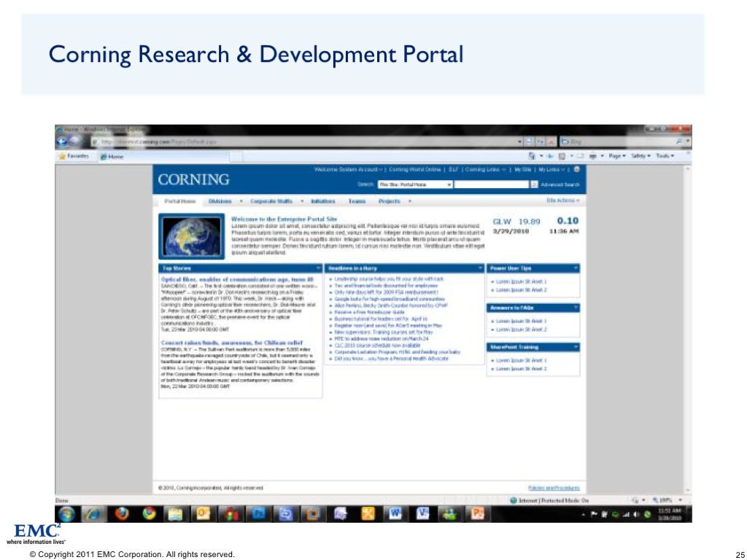Click the browser Back arrow button

pyautogui.click(x=63, y=141)
